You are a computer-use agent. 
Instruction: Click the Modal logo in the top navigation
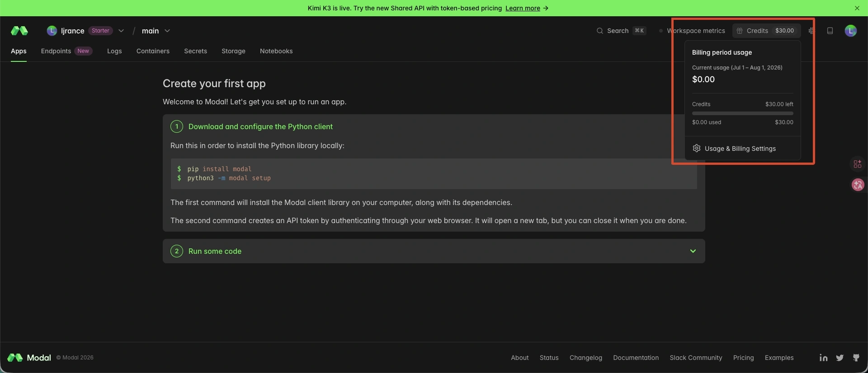coord(19,31)
